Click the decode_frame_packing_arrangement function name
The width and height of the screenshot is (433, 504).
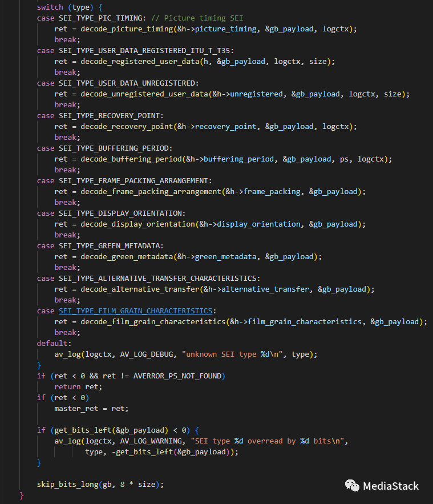(151, 191)
